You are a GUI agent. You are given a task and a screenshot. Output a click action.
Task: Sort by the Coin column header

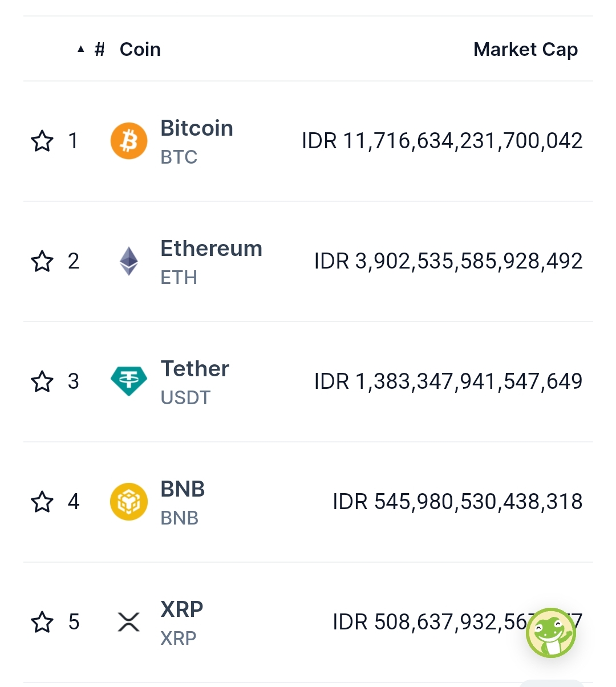pyautogui.click(x=140, y=50)
